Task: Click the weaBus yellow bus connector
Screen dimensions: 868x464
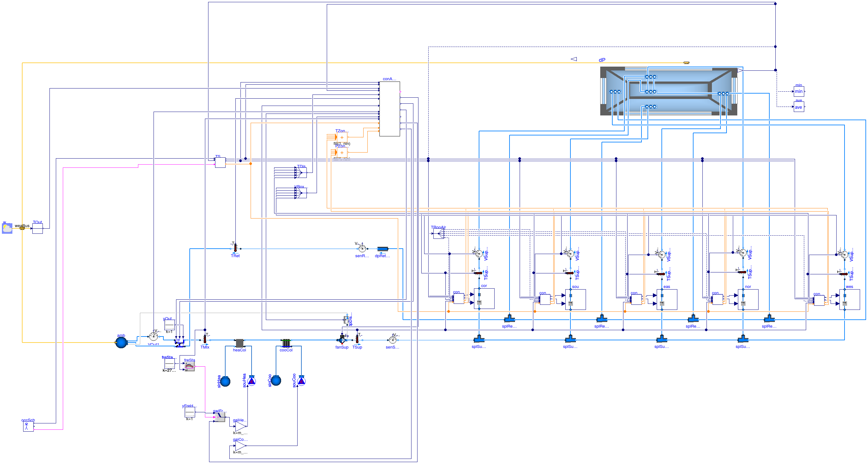Action: click(22, 228)
